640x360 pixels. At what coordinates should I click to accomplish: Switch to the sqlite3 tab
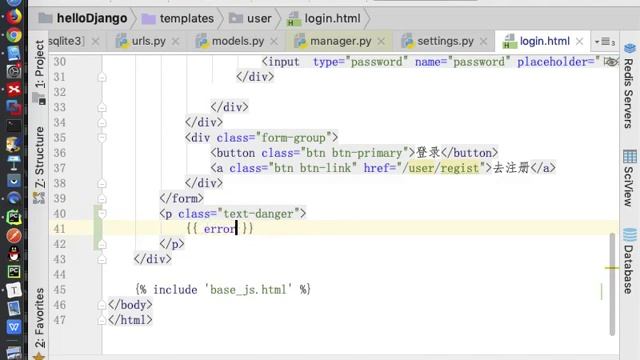[x=66, y=41]
